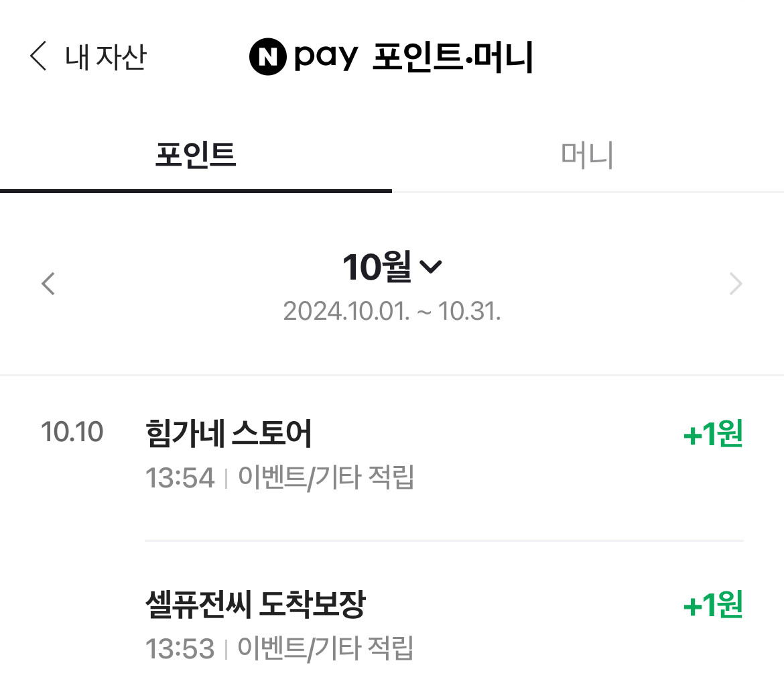Image resolution: width=784 pixels, height=700 pixels.
Task: Switch to the 포인트 tab
Action: (196, 155)
